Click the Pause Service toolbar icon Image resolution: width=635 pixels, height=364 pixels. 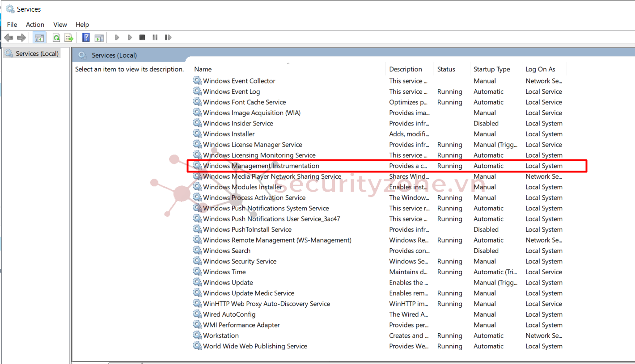point(155,38)
